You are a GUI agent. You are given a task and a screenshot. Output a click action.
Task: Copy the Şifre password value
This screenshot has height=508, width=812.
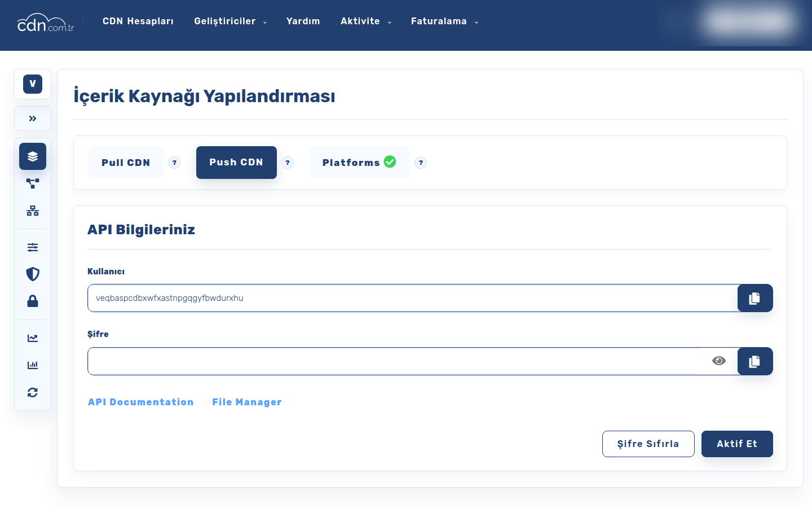click(x=755, y=361)
